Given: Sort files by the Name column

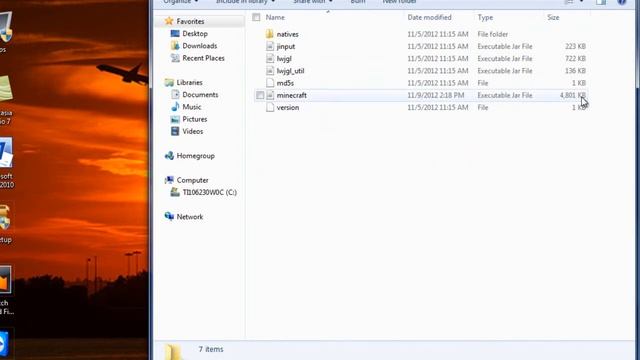Looking at the screenshot, I should click(x=275, y=18).
